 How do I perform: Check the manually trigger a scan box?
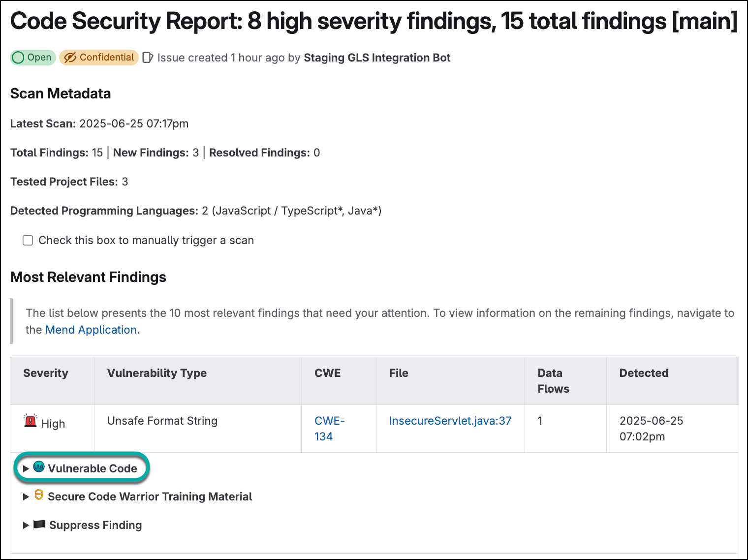point(28,240)
